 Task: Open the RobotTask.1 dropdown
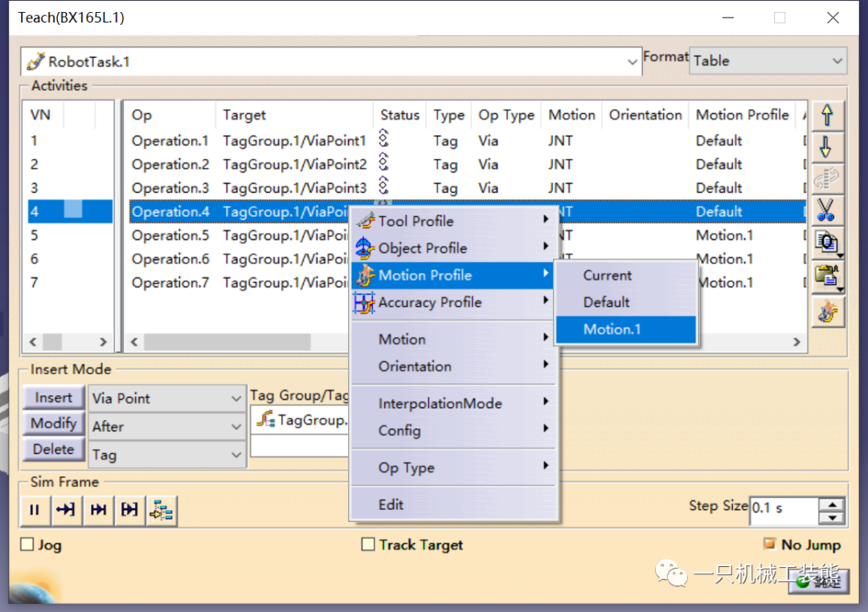[x=632, y=61]
